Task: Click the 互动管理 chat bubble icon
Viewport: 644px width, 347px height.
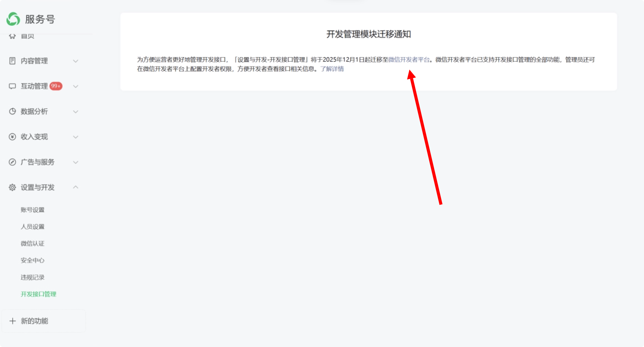Action: pos(12,86)
